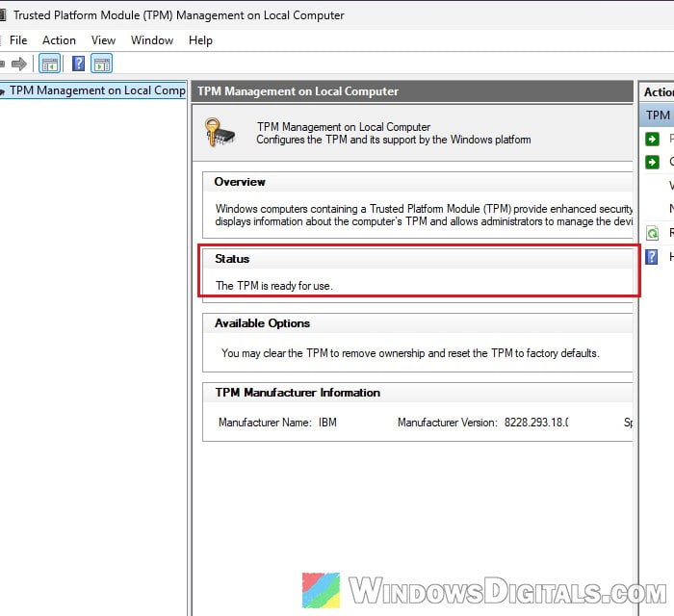Image resolution: width=674 pixels, height=616 pixels.
Task: Click 'The TPM is ready for use.' text
Action: [x=274, y=286]
